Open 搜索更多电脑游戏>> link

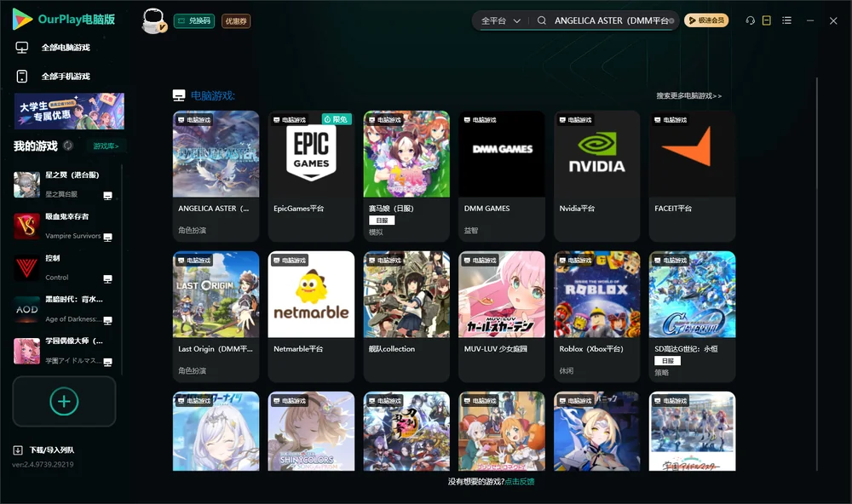click(688, 96)
